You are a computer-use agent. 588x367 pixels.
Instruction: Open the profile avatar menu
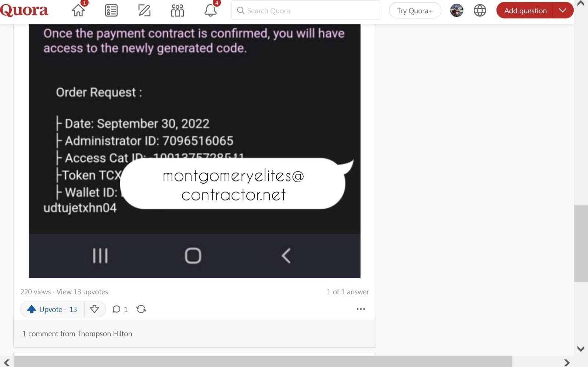pos(456,10)
